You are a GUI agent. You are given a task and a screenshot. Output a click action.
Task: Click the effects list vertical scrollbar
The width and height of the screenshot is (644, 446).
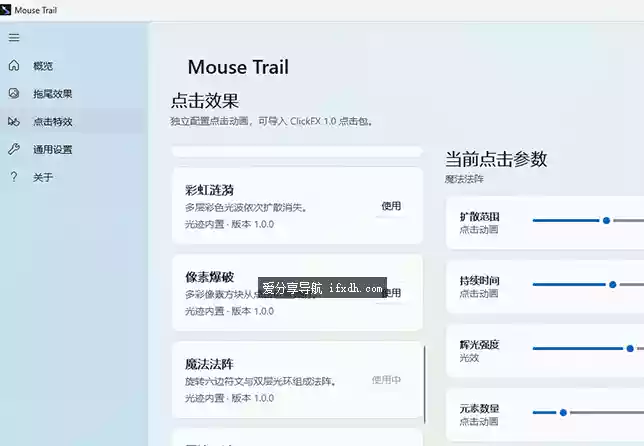(x=425, y=384)
